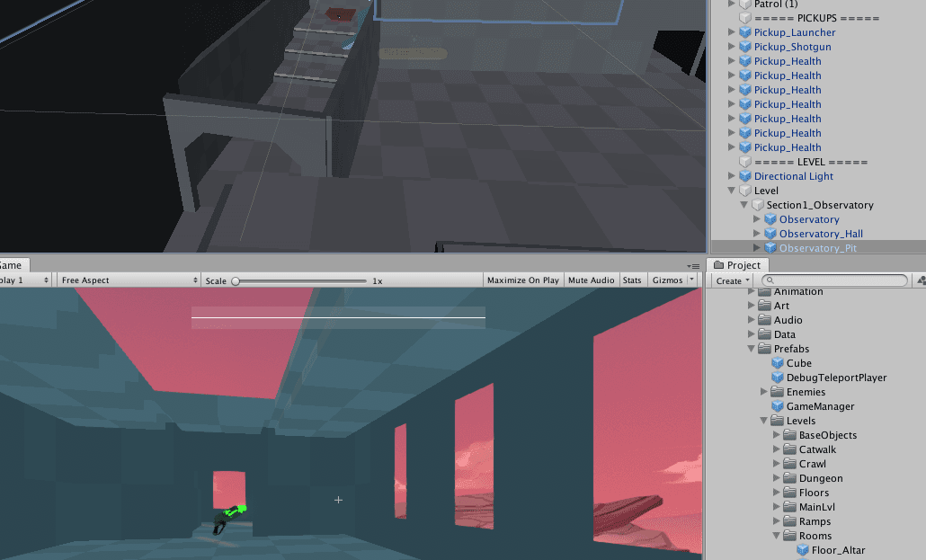The width and height of the screenshot is (926, 560).
Task: Open the Free Aspect dropdown
Action: click(129, 280)
